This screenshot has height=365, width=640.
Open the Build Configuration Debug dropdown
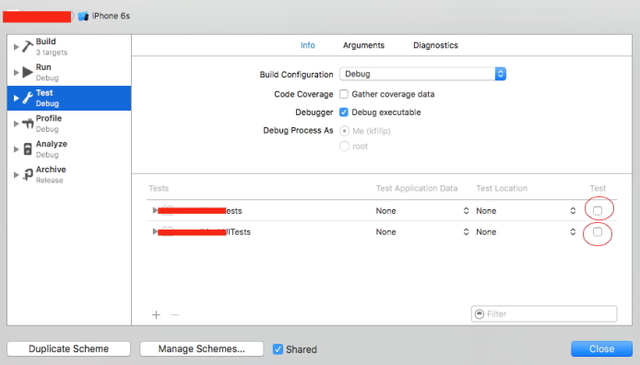click(x=422, y=74)
